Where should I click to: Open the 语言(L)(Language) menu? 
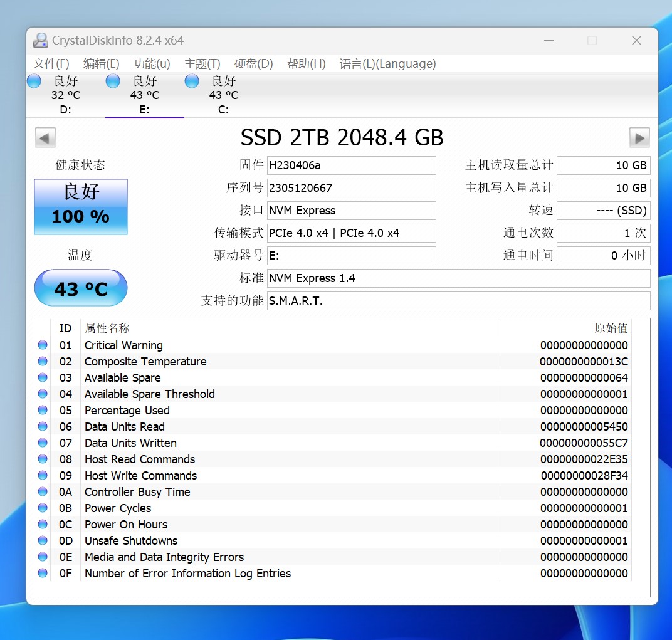click(387, 63)
